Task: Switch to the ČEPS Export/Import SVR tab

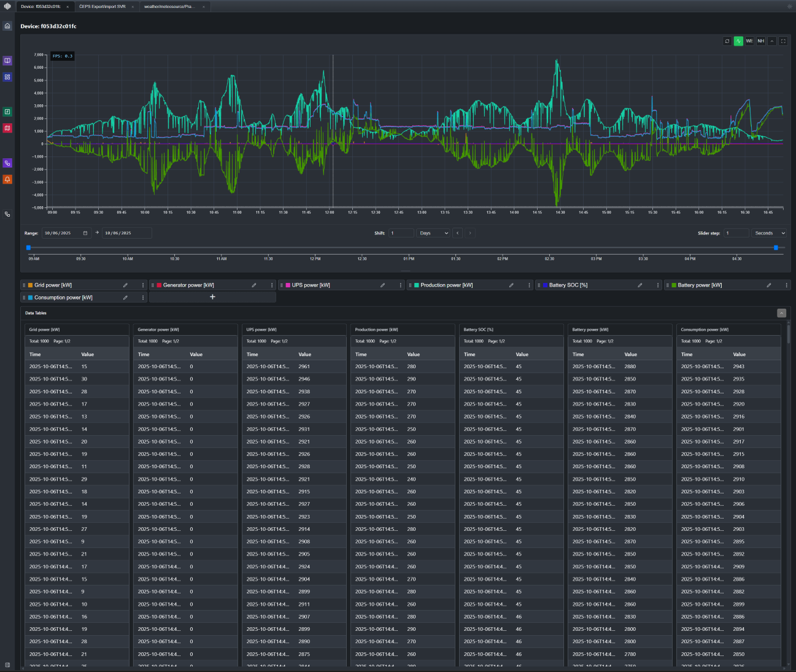Action: pyautogui.click(x=101, y=6)
